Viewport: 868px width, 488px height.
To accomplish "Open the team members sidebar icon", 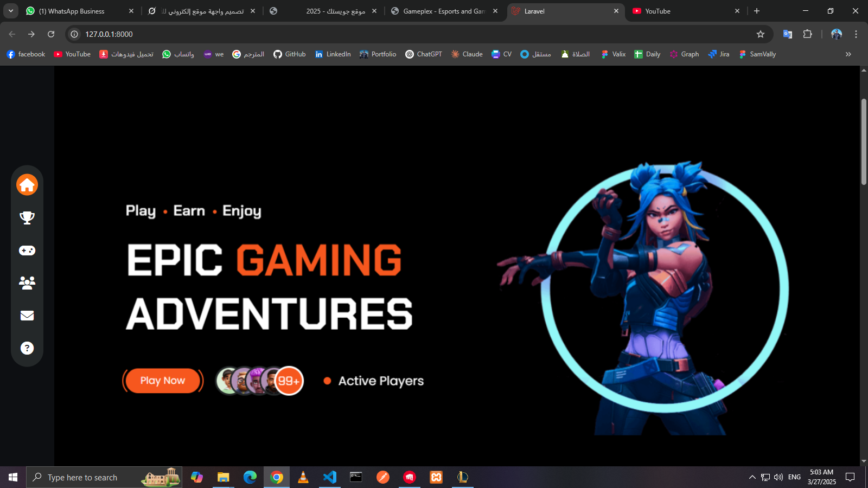I will [x=27, y=282].
